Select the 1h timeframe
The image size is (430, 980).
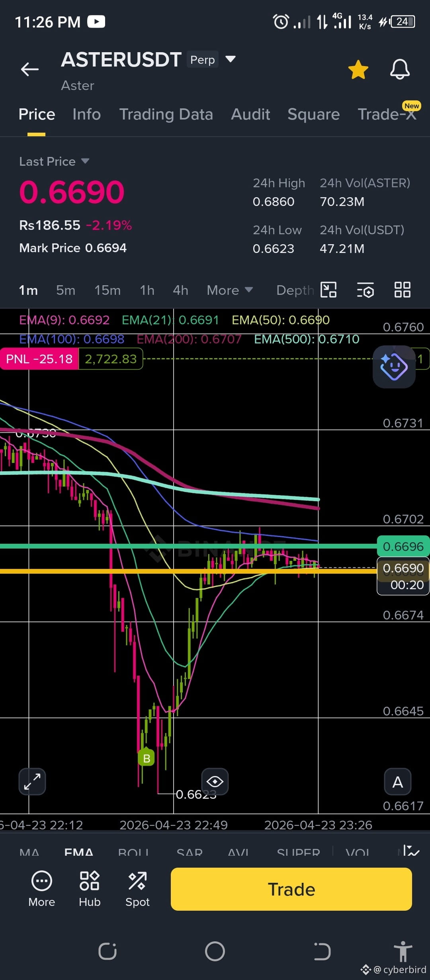pos(147,290)
